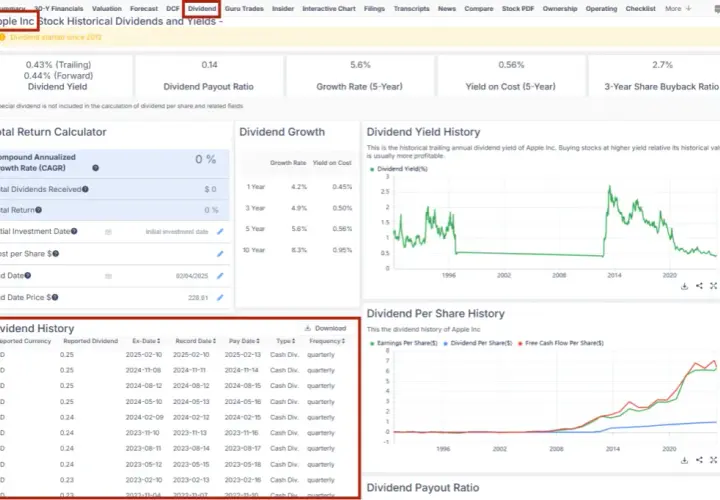
Task: Click the 1 Year growth rate 4.2%
Action: tap(299, 187)
